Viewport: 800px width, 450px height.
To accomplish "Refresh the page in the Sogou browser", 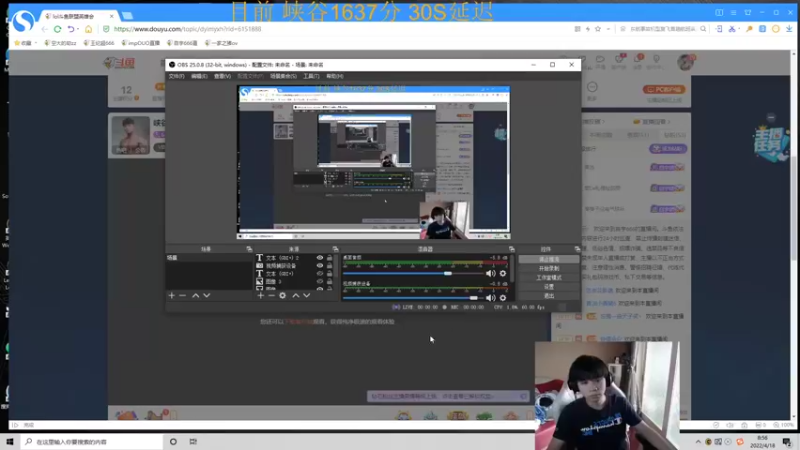I will 57,29.
